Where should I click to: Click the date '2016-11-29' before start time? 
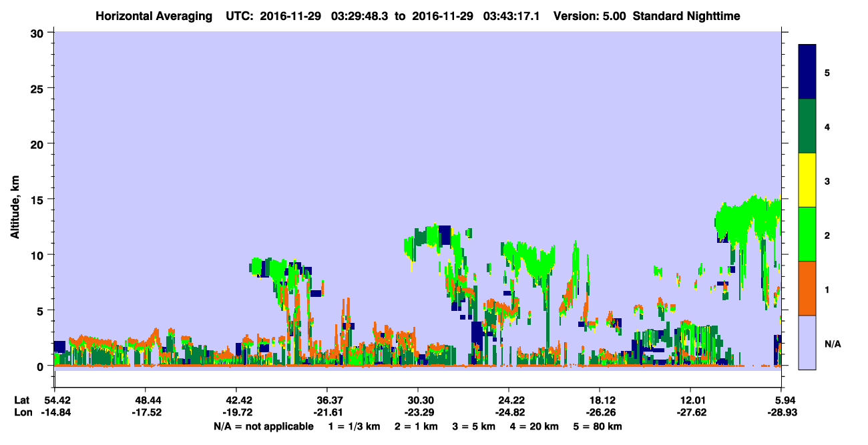click(x=290, y=16)
